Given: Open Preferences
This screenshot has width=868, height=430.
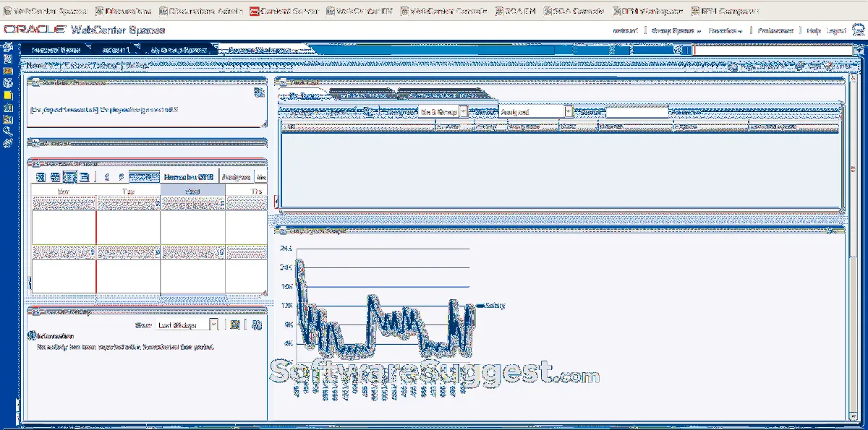Looking at the screenshot, I should point(775,30).
